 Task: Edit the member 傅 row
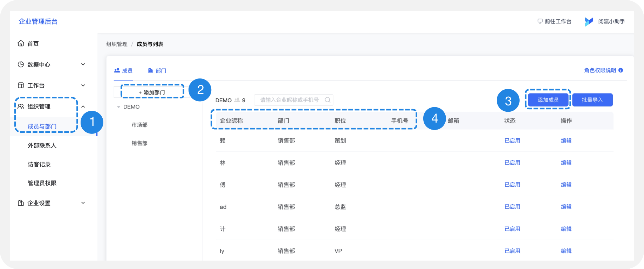pos(566,185)
